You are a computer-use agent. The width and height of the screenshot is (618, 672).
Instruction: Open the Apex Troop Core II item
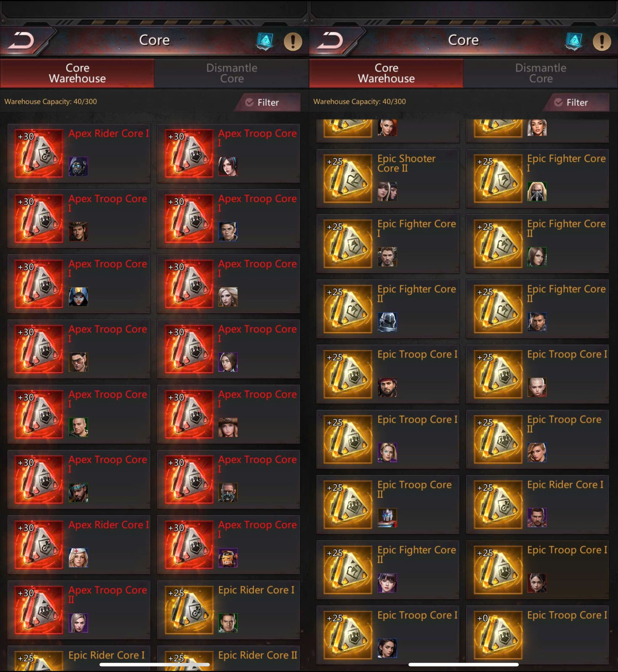point(79,610)
